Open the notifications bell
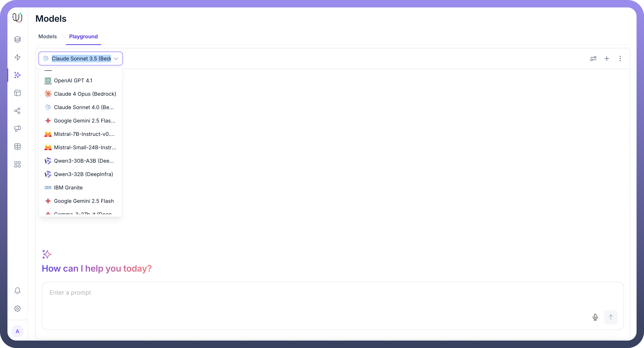 [17, 291]
